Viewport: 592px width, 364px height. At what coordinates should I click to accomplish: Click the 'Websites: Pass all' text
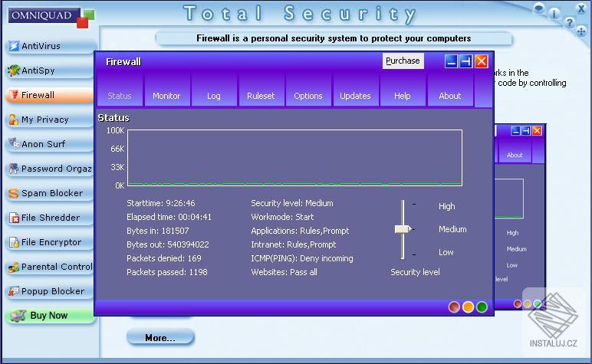(x=284, y=272)
